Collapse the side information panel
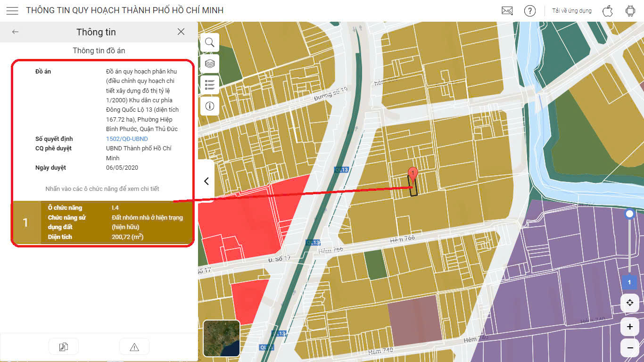This screenshot has width=644, height=362. tap(206, 181)
